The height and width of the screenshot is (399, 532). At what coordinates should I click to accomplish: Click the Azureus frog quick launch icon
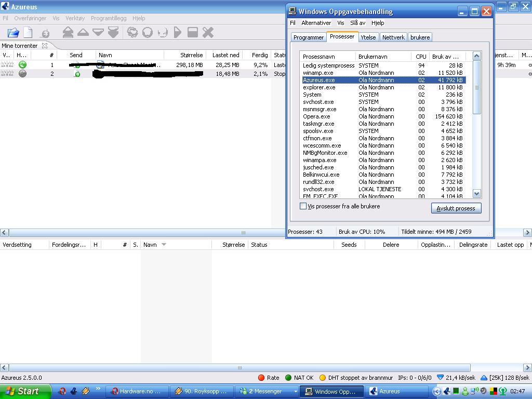(74, 391)
